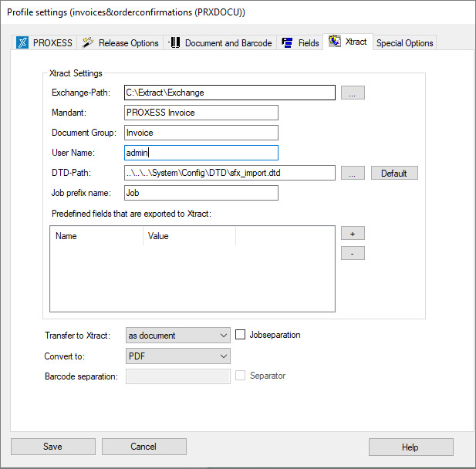Enable the Jobseparation checkbox

[x=240, y=335]
